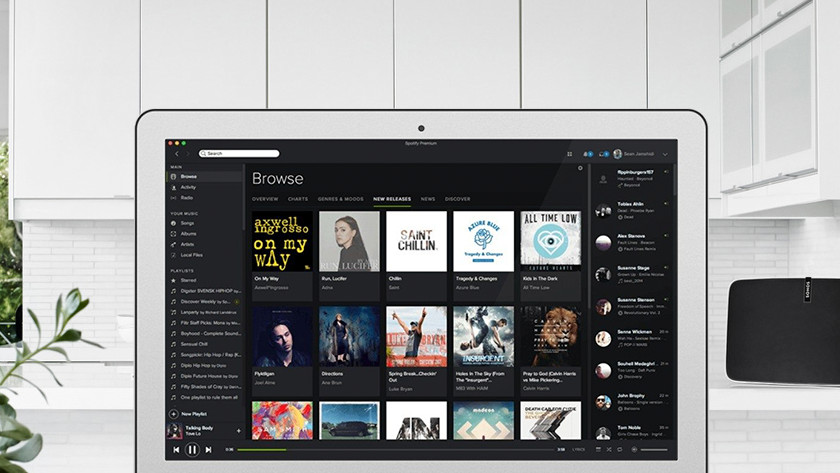Click the Starred playlist star icon
The image size is (840, 473).
[x=173, y=281]
